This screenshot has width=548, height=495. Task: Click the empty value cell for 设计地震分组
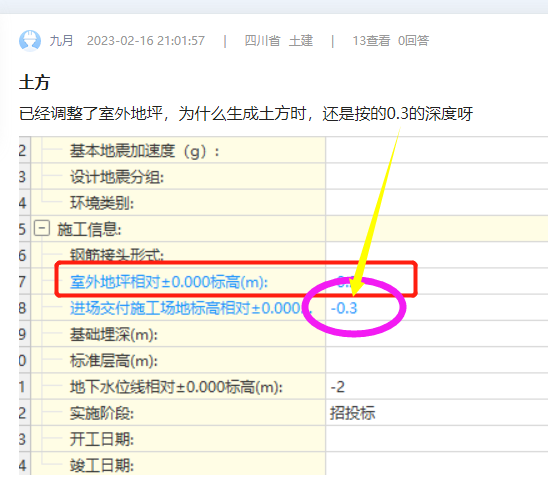437,176
